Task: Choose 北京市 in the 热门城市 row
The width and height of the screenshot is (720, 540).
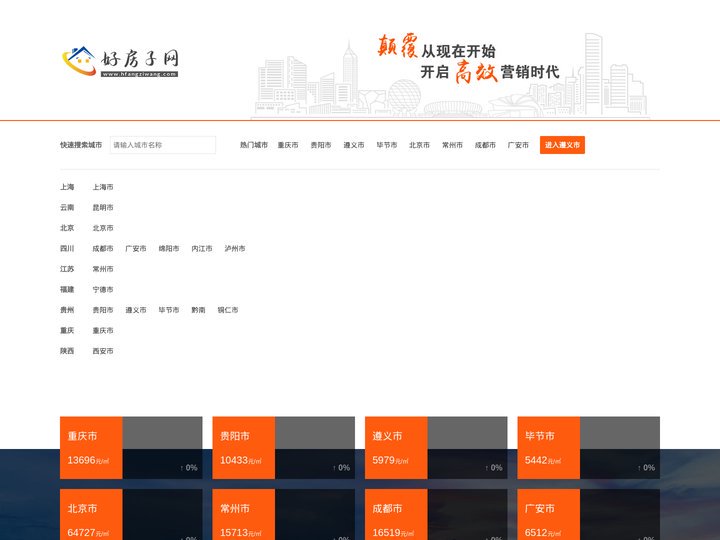Action: point(419,145)
